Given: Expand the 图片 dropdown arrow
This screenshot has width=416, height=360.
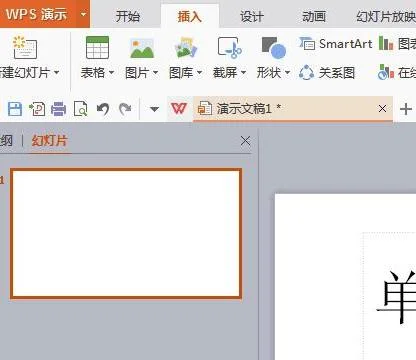Looking at the screenshot, I should [x=155, y=72].
